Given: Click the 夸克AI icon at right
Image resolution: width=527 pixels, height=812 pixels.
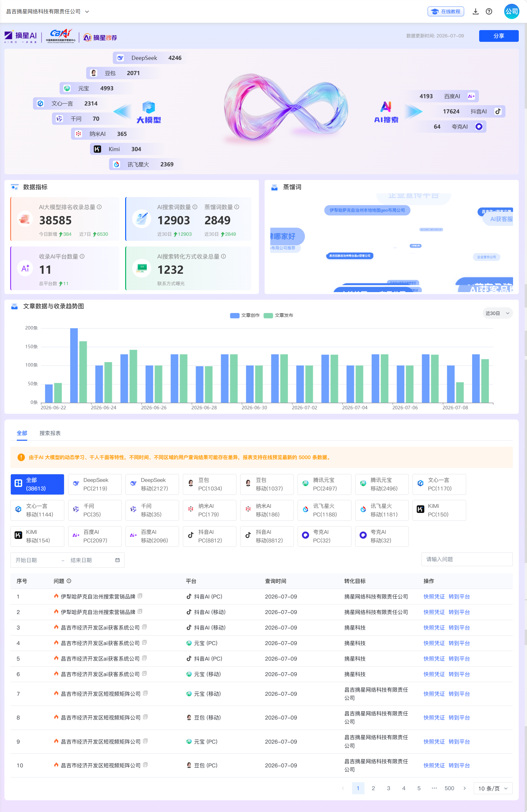Looking at the screenshot, I should click(479, 127).
